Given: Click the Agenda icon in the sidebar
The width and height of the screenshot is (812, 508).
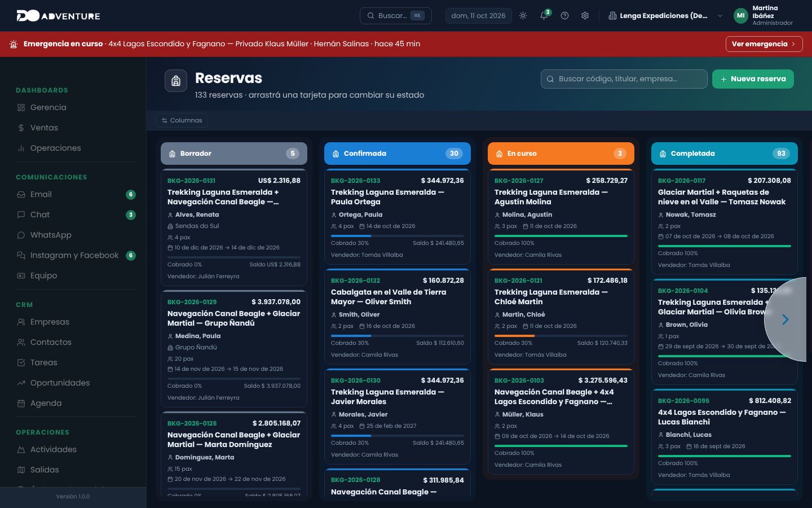Looking at the screenshot, I should click(x=21, y=403).
